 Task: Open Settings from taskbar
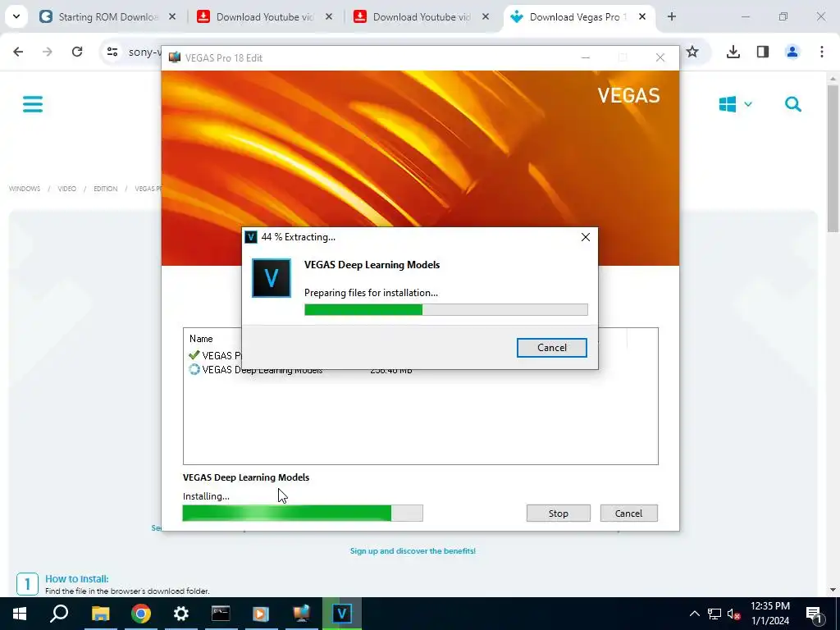(181, 614)
